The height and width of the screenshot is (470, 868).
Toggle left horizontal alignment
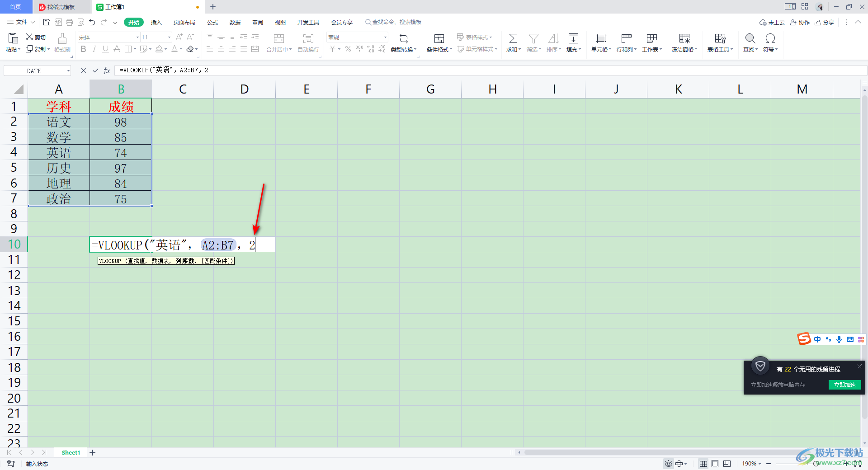click(x=210, y=49)
